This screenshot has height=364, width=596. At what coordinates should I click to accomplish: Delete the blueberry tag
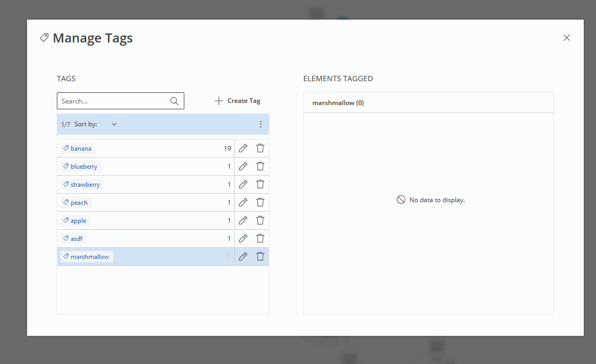coord(260,167)
